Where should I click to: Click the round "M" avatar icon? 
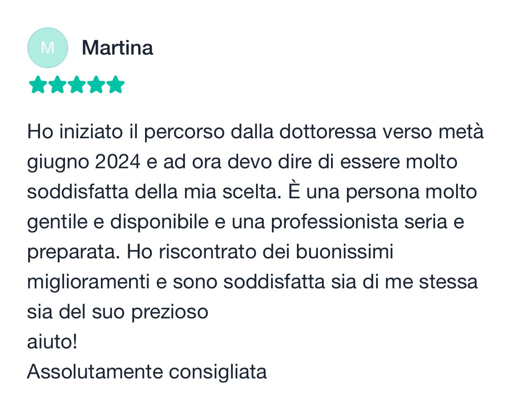click(x=48, y=48)
